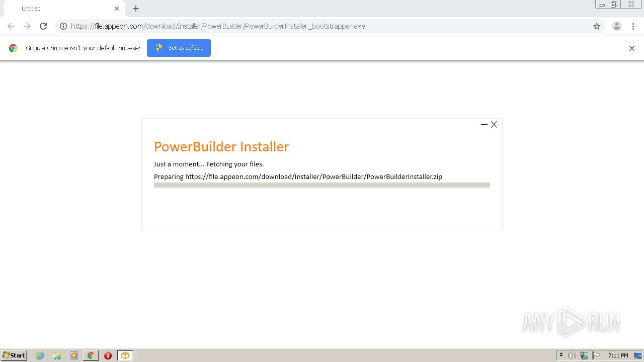This screenshot has height=362, width=644.
Task: Open Opera browser from the taskbar
Action: 108,355
